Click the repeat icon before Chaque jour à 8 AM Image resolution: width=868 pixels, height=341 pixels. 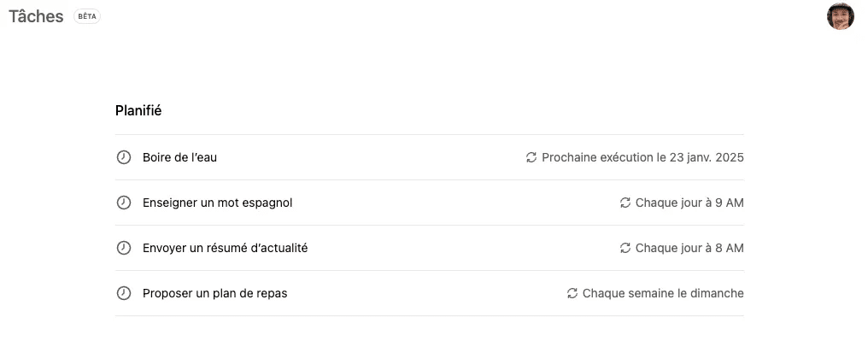point(625,249)
